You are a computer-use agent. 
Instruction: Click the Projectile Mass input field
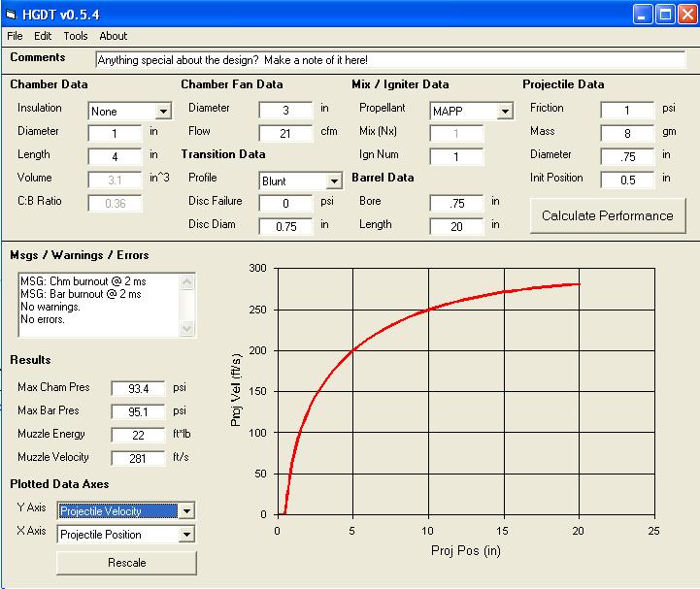pos(627,133)
